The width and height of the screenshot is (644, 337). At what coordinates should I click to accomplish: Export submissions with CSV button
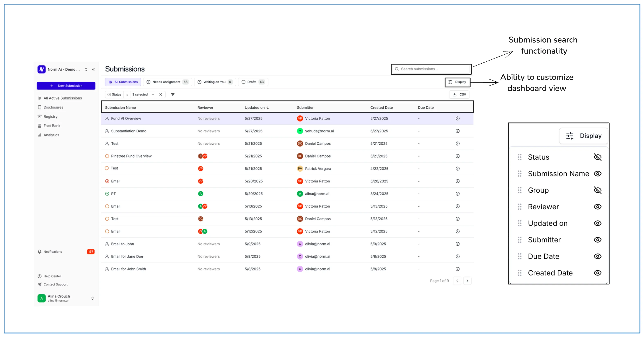[x=459, y=95]
